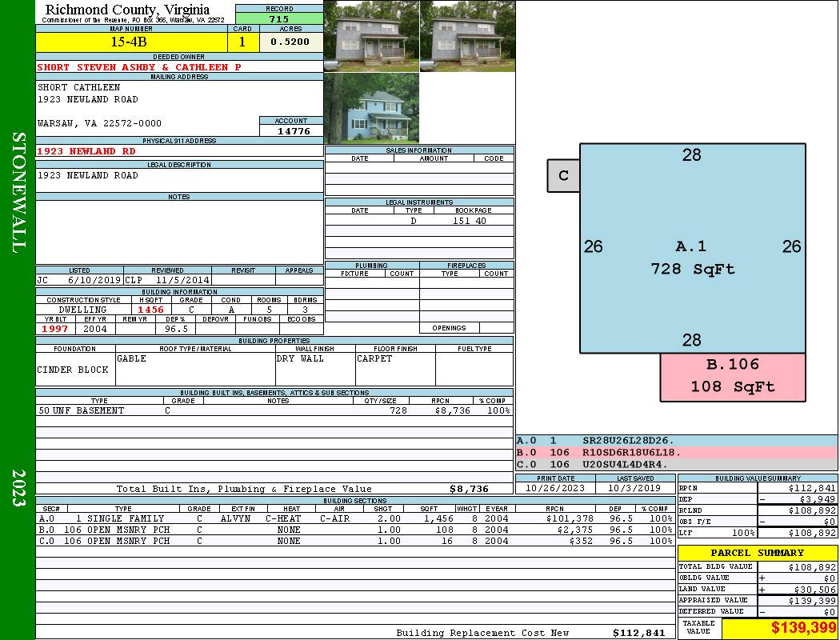Click the red year built value 1997

tap(55, 328)
